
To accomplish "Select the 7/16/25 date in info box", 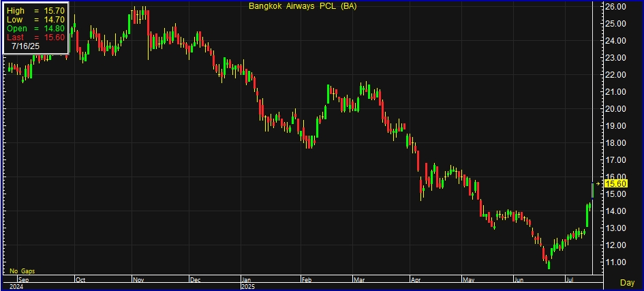I will point(25,46).
